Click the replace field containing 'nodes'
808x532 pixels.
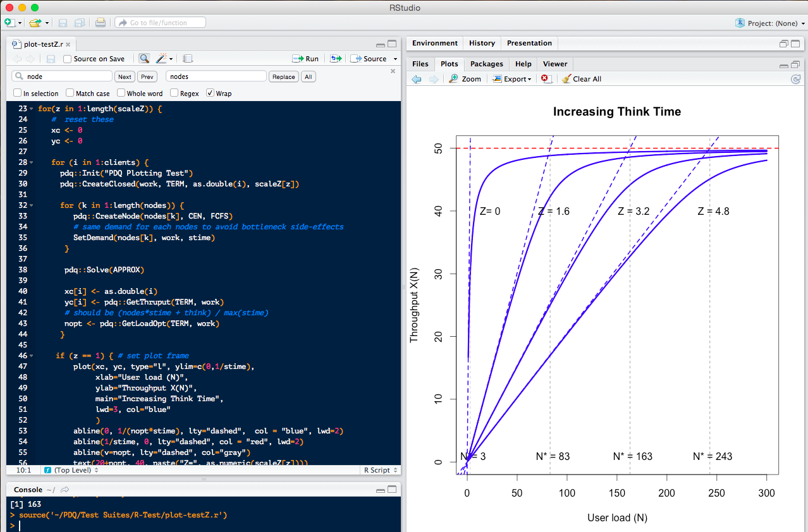216,76
